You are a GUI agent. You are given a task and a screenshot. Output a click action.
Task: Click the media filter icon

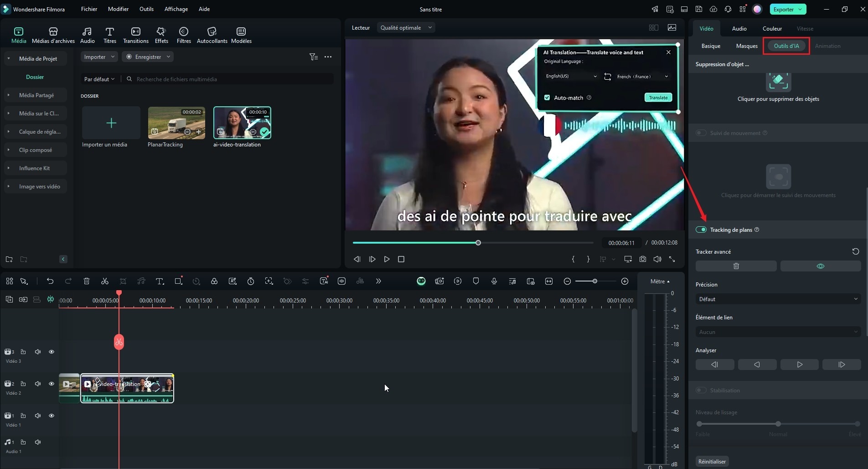point(314,57)
